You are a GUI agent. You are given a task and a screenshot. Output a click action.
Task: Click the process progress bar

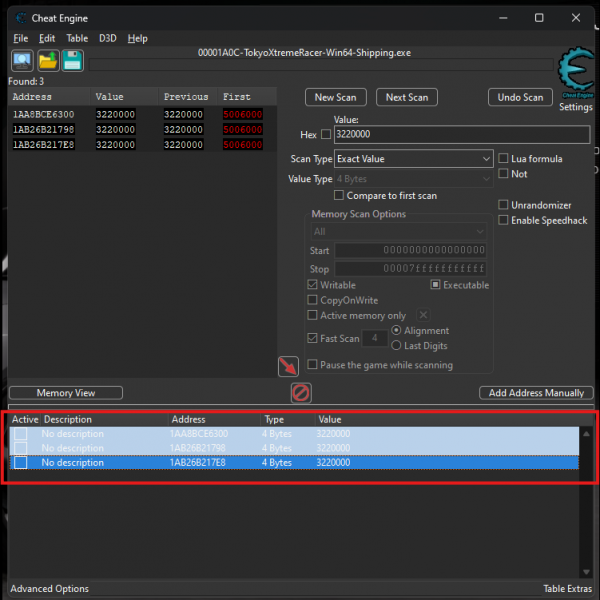click(x=321, y=64)
